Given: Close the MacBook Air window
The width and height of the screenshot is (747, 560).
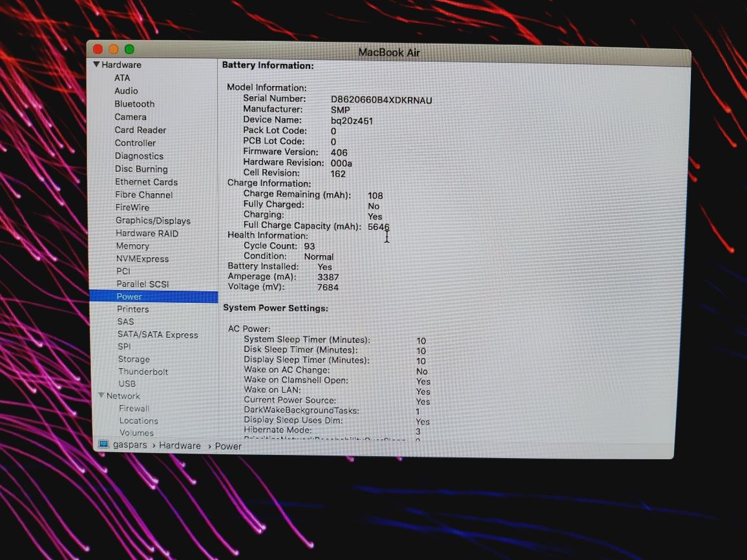Looking at the screenshot, I should pos(98,49).
